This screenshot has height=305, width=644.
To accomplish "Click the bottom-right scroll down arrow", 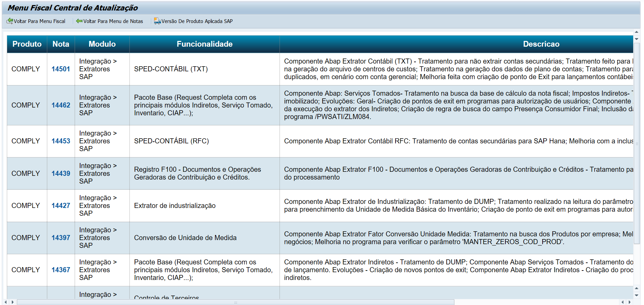I will tap(637, 295).
